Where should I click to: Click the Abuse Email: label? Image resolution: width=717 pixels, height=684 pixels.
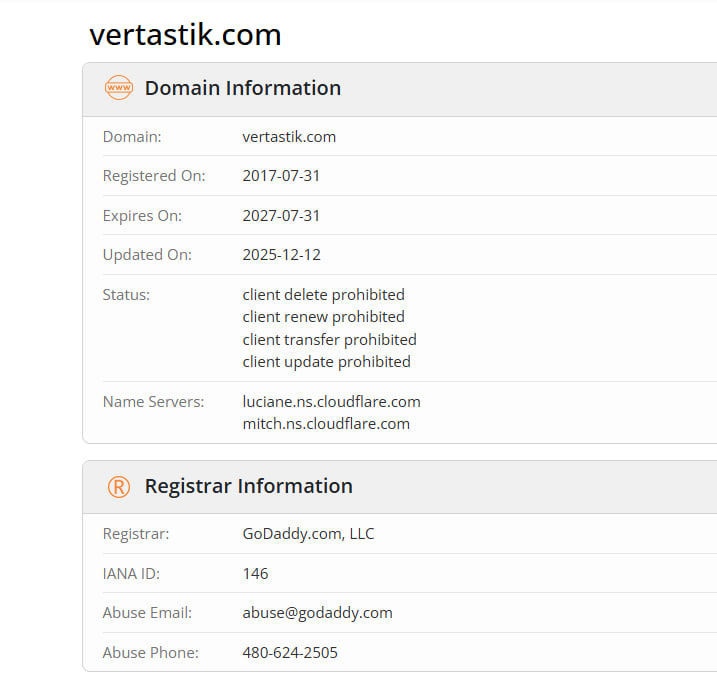[147, 613]
